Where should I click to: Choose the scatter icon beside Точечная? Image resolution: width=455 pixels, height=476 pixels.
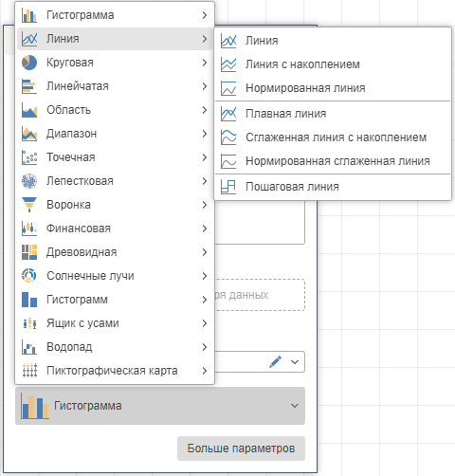[29, 157]
